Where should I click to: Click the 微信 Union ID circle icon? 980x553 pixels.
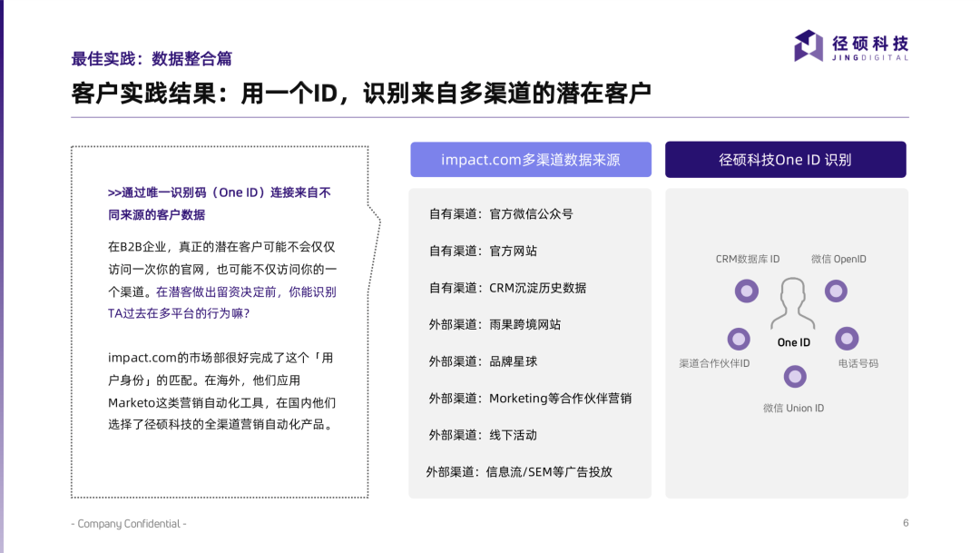(x=795, y=377)
